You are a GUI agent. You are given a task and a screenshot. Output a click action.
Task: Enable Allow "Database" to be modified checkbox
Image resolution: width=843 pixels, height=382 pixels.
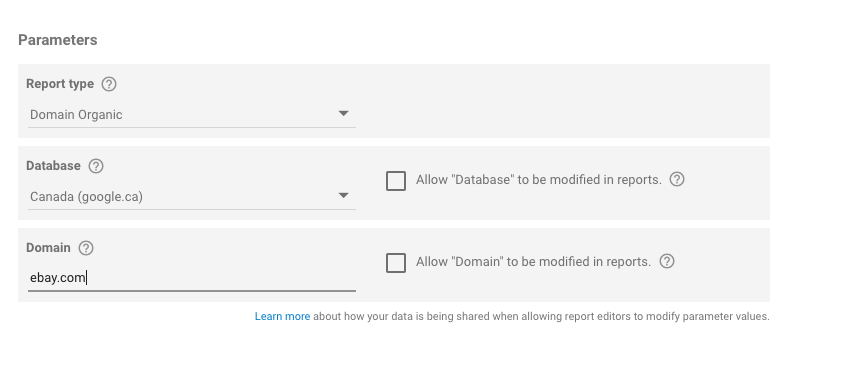coord(396,181)
